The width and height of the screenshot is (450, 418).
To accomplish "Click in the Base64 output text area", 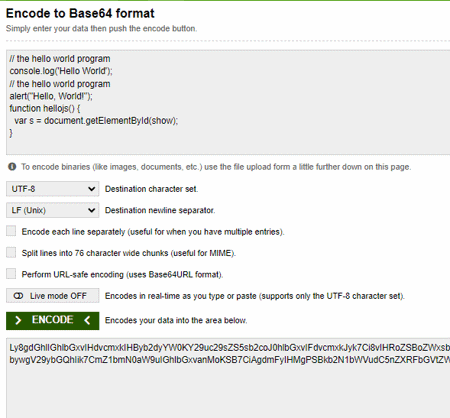I will [x=228, y=378].
